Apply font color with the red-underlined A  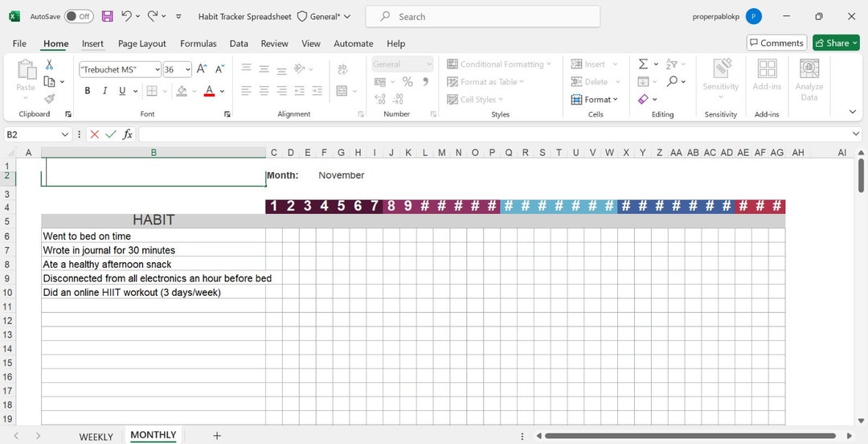pyautogui.click(x=209, y=90)
